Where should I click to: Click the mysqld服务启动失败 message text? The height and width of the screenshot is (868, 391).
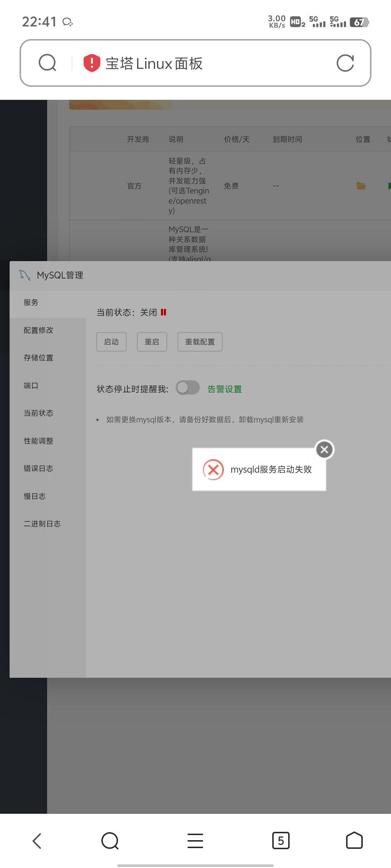[x=271, y=469]
